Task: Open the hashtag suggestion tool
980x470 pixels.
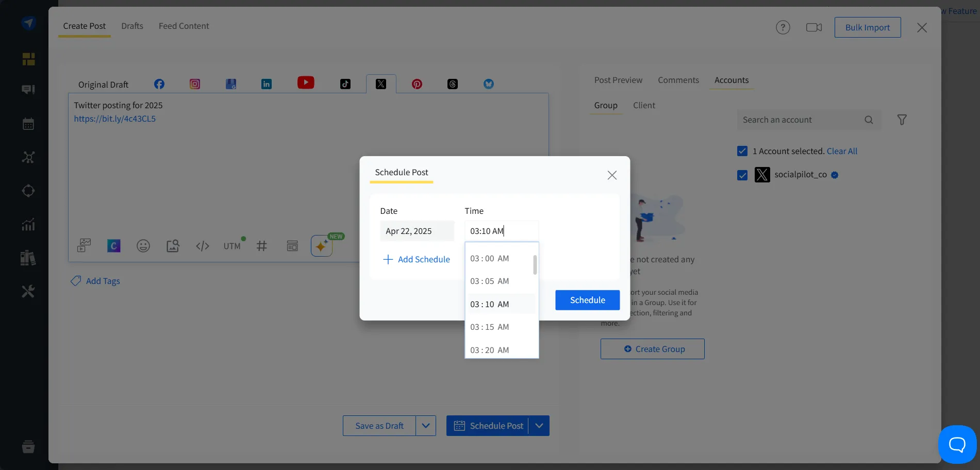Action: click(x=262, y=246)
